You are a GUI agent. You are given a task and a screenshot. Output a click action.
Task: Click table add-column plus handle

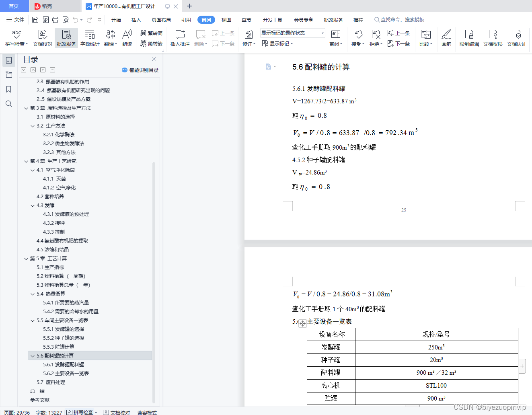coord(522,366)
